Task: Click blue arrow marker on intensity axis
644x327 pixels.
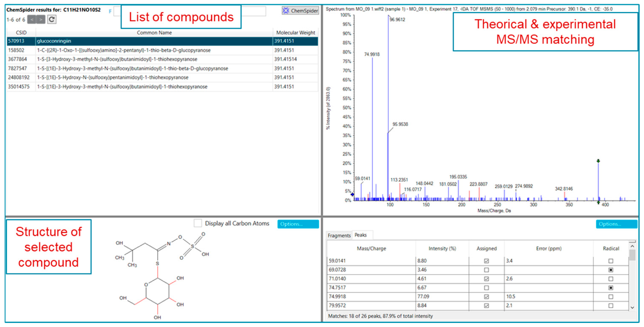Action: click(353, 194)
